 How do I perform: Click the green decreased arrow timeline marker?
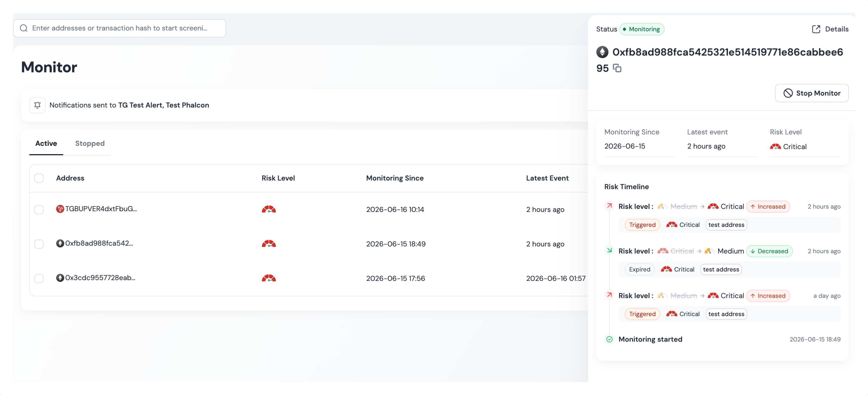(x=609, y=250)
